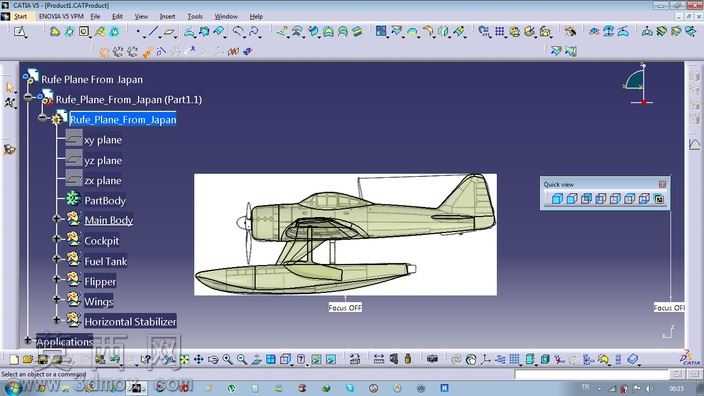704x396 pixels.
Task: Open the Edit menu
Action: pyautogui.click(x=117, y=17)
